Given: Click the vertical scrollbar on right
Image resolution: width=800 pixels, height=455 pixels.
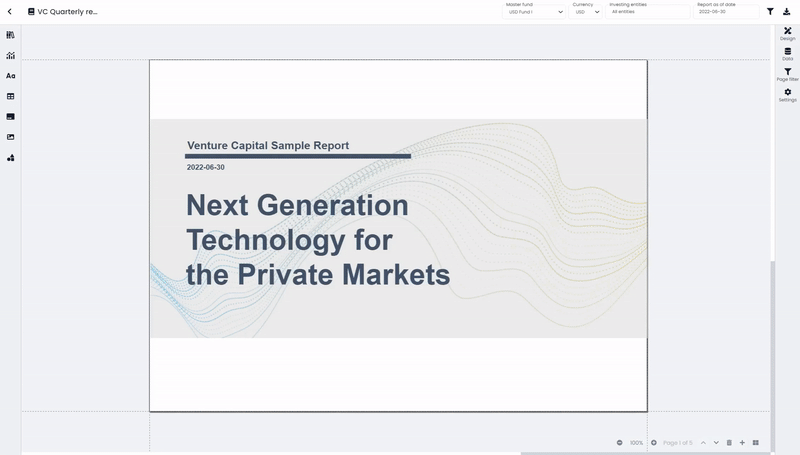Looking at the screenshot, I should [772, 356].
